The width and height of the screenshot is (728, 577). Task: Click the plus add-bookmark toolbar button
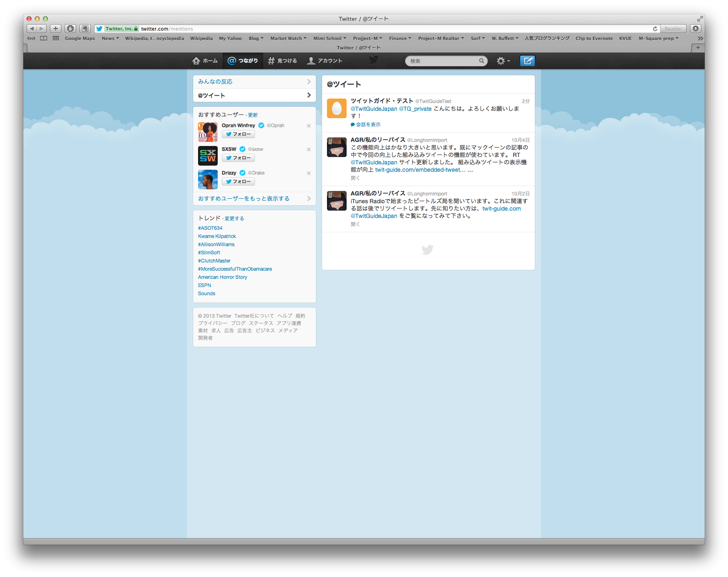click(x=56, y=29)
